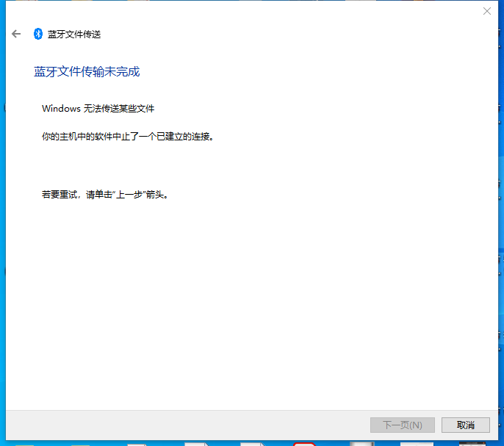Click the window title 蓝牙文件传送
This screenshot has width=504, height=446.
click(74, 34)
